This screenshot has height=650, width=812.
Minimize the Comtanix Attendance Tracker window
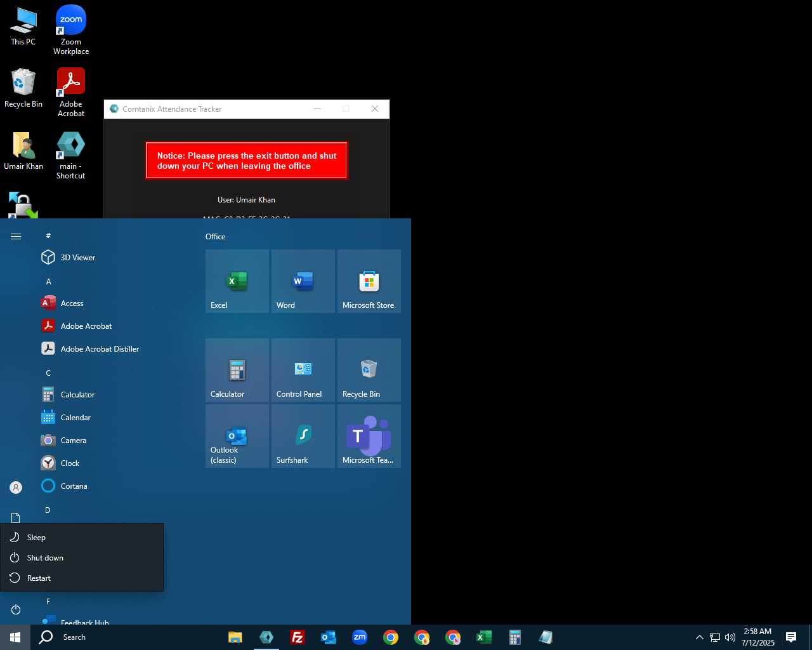(x=317, y=109)
